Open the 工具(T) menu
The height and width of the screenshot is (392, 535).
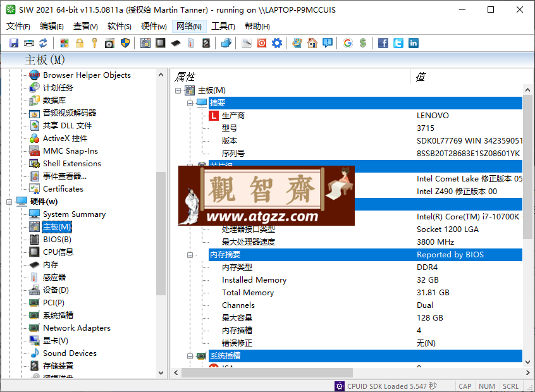click(x=223, y=27)
